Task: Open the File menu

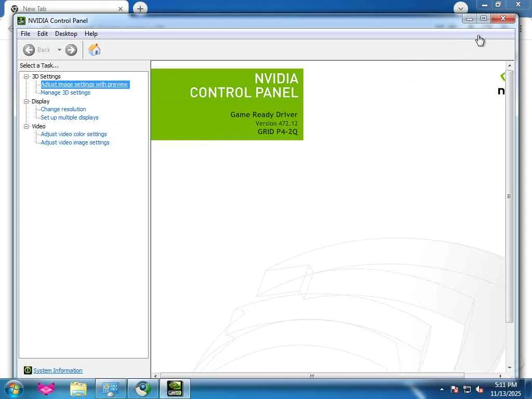Action: (x=25, y=34)
